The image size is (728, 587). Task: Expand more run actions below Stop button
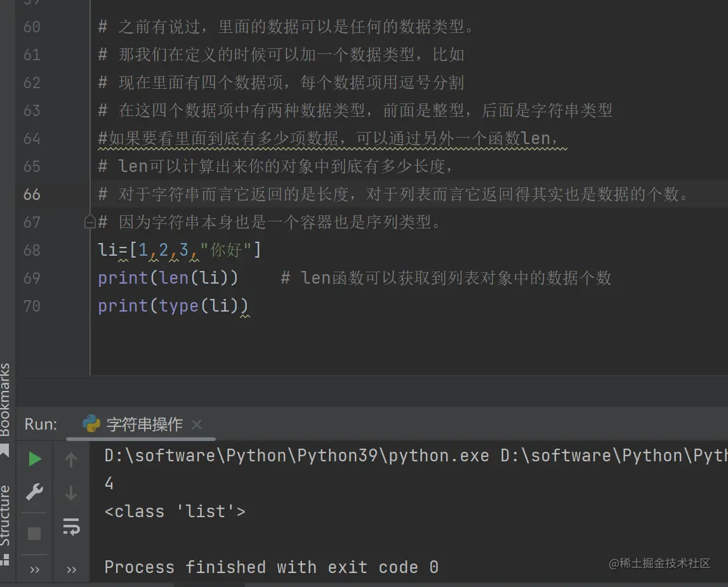[35, 569]
